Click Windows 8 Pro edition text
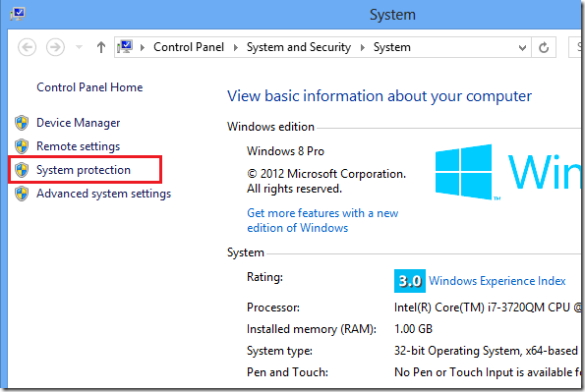Image resolution: width=585 pixels, height=392 pixels. click(x=285, y=151)
